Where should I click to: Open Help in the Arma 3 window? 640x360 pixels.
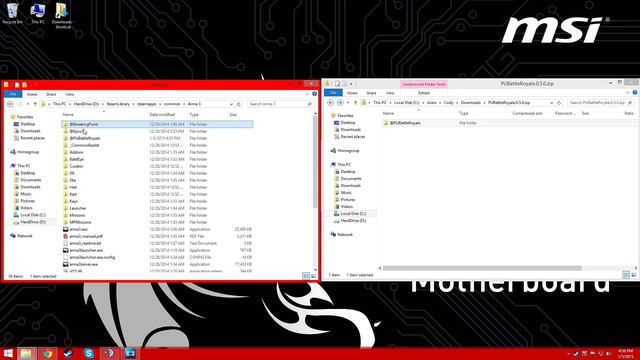pyautogui.click(x=315, y=94)
